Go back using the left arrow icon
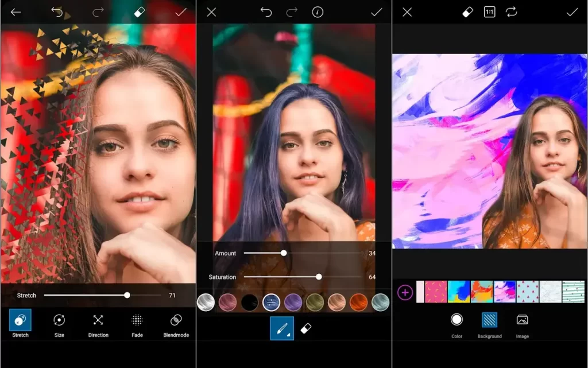588x368 pixels. (x=16, y=12)
